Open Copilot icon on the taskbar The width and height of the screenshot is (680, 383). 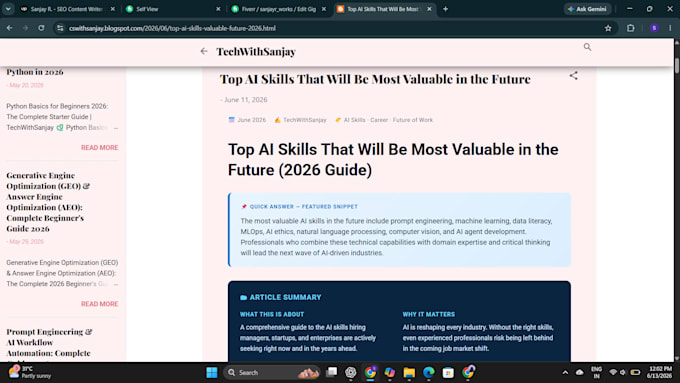pos(389,372)
